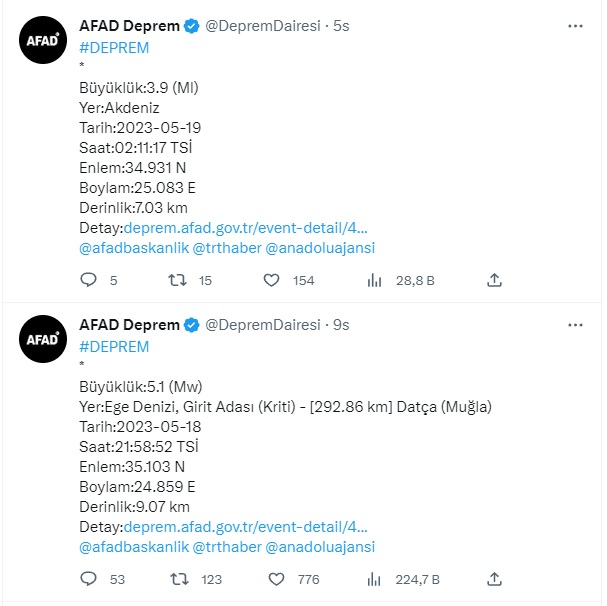This screenshot has width=607, height=606.
Task: Reply to the 5.1 magnitude Ege Denizi tweet
Action: [88, 578]
